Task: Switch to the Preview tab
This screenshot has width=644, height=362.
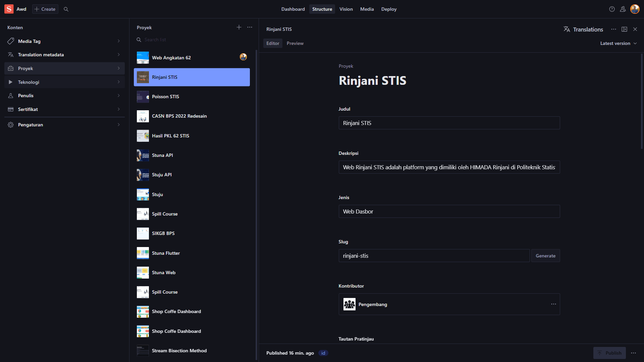Action: pos(295,43)
